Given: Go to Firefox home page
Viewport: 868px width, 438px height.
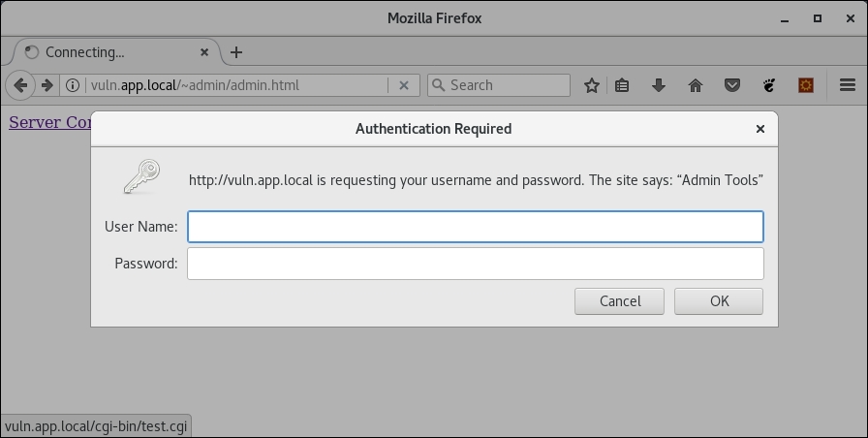Looking at the screenshot, I should 696,85.
